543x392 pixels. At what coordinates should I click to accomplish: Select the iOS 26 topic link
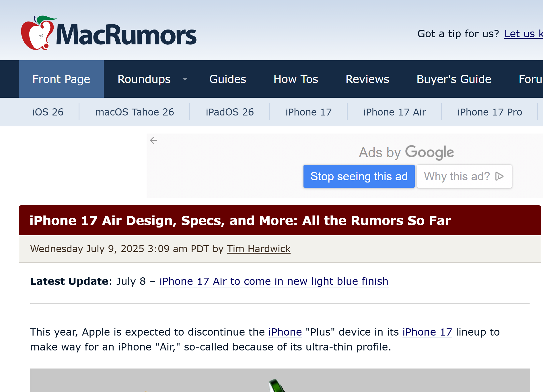click(x=48, y=112)
